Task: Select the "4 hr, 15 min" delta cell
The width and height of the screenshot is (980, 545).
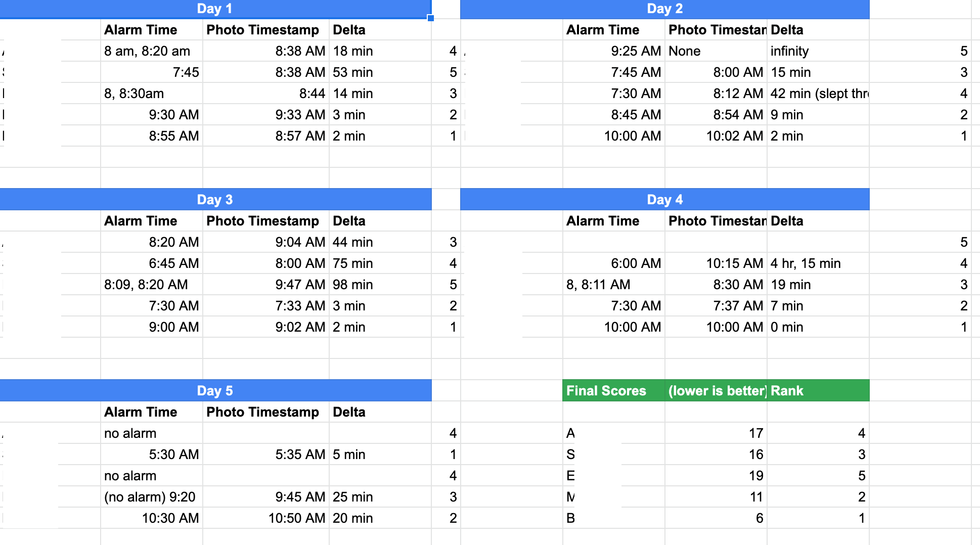Action: pos(817,263)
